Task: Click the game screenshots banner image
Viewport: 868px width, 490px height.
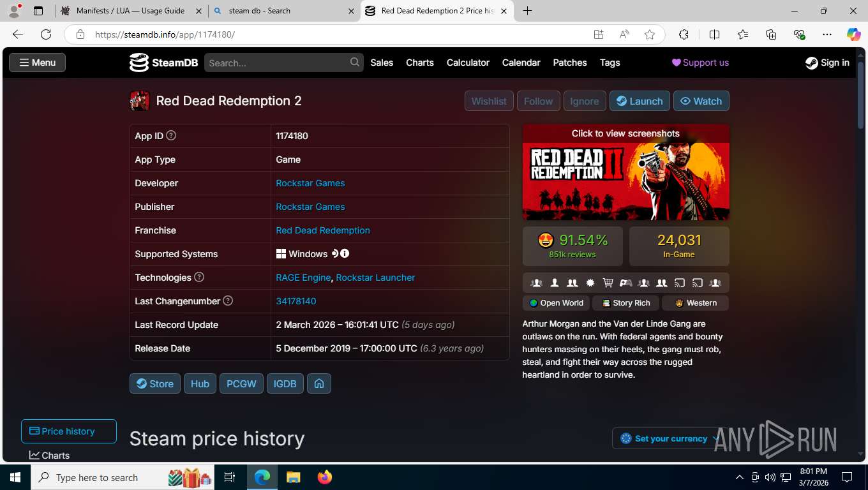Action: (626, 172)
